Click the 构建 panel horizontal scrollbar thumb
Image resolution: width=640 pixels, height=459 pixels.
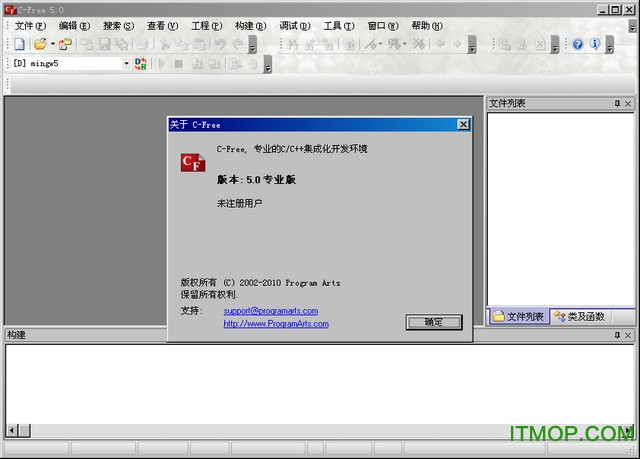pos(24,430)
